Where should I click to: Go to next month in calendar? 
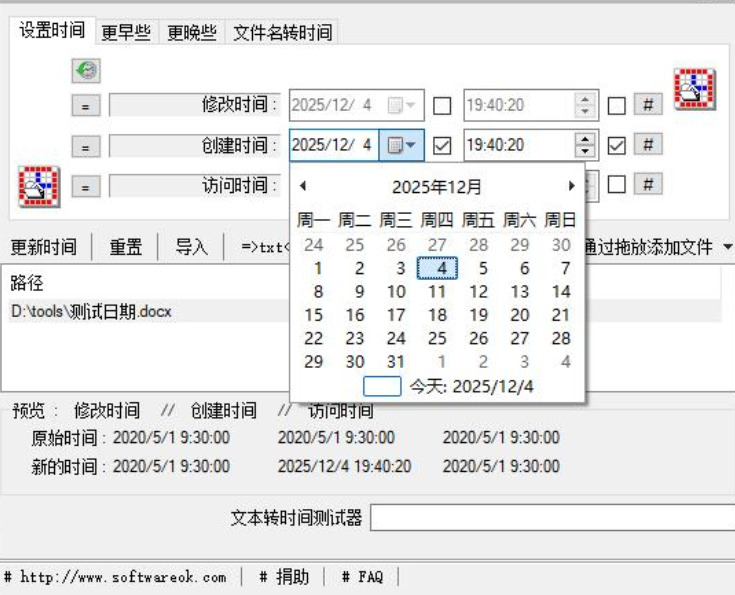pos(571,186)
